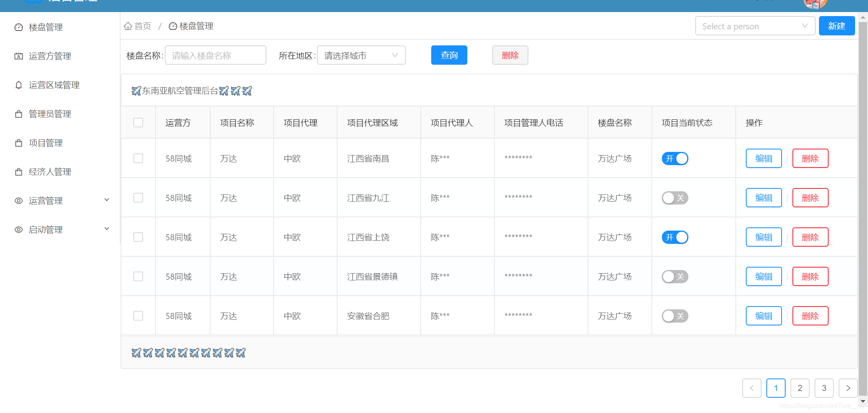Screen dimensions: 868x413
Task: Open the 请选择城市 city dropdown
Action: coord(360,55)
